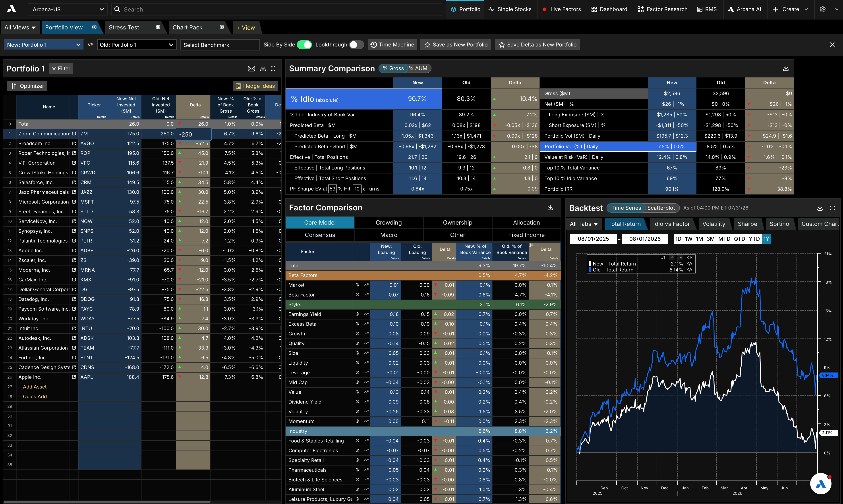Email Portfolio 1 via envelope icon
Image resolution: width=843 pixels, height=504 pixels.
pos(251,69)
